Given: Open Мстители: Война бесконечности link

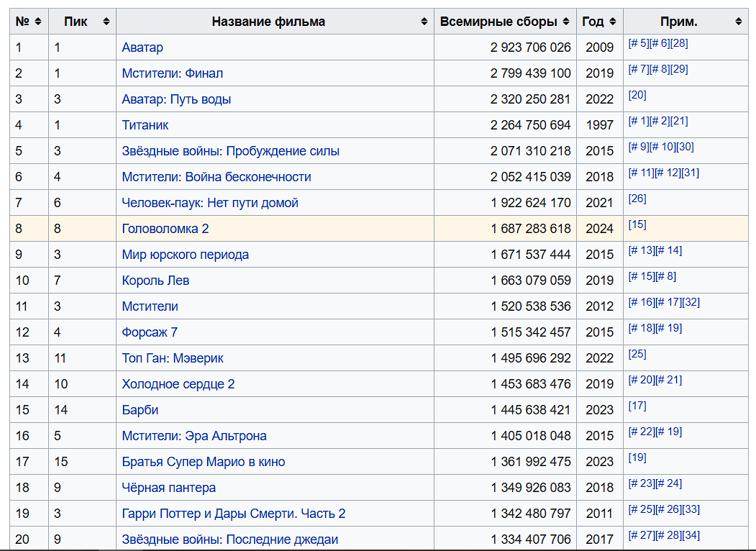Looking at the screenshot, I should coord(216,177).
